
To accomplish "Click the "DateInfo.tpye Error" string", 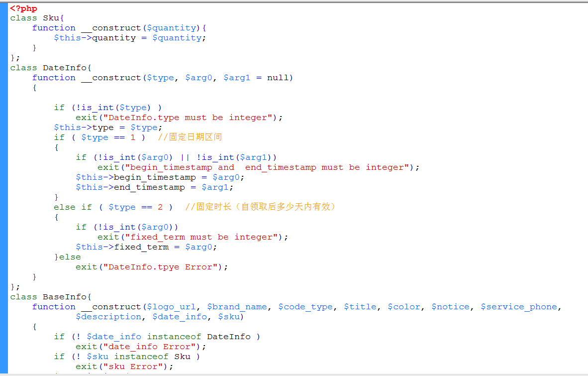I will click(163, 267).
